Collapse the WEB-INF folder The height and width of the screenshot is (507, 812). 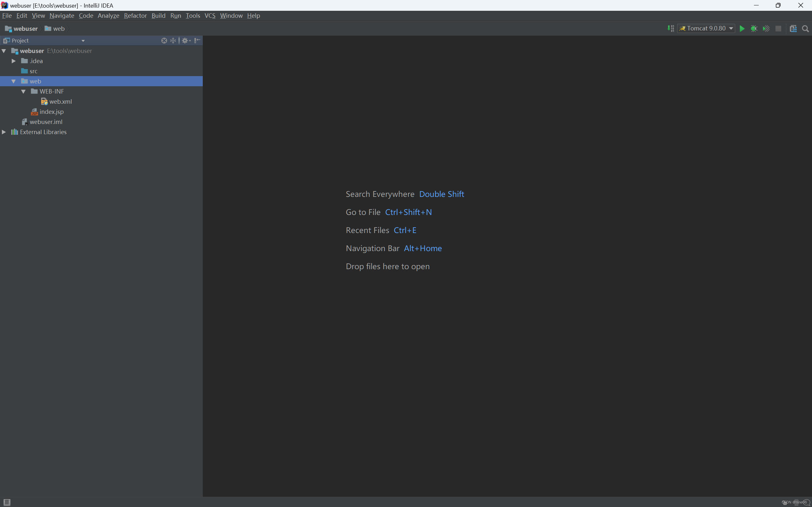pyautogui.click(x=23, y=91)
